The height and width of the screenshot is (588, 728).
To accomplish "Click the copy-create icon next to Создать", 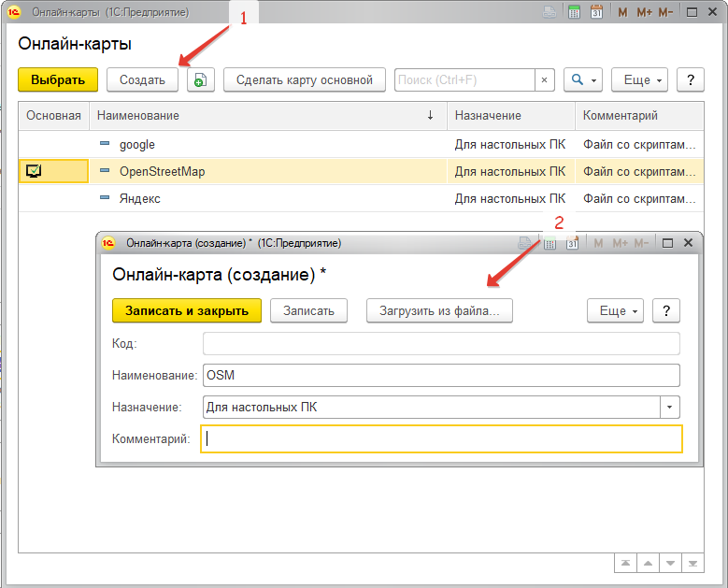I will tap(201, 79).
